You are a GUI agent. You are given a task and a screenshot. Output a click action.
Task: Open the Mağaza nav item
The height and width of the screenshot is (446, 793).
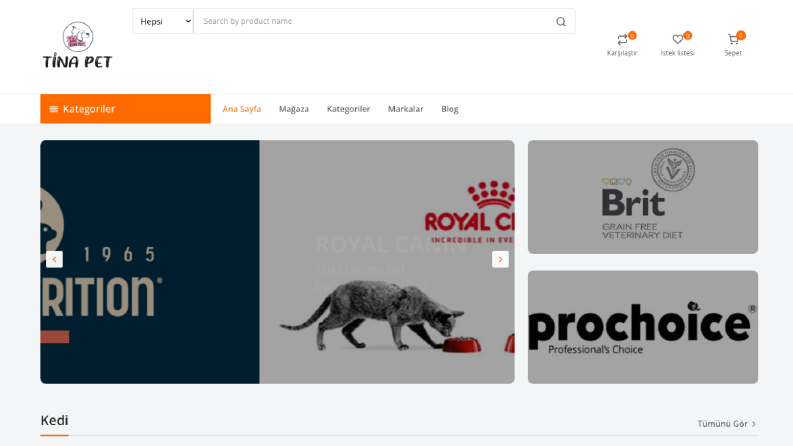tap(294, 109)
